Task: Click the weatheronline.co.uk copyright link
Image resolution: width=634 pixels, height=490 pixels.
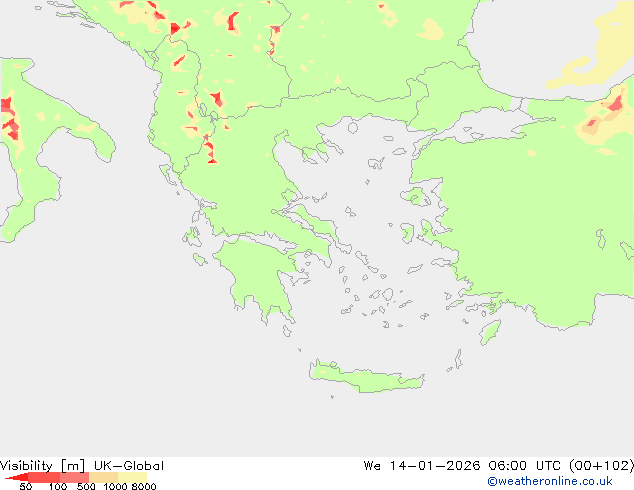Action: pos(550,481)
